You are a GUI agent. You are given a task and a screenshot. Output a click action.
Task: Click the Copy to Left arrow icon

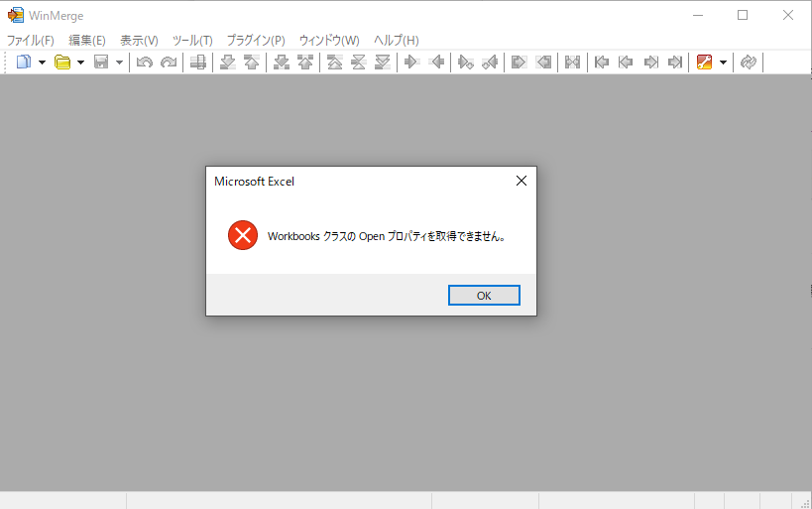click(436, 63)
